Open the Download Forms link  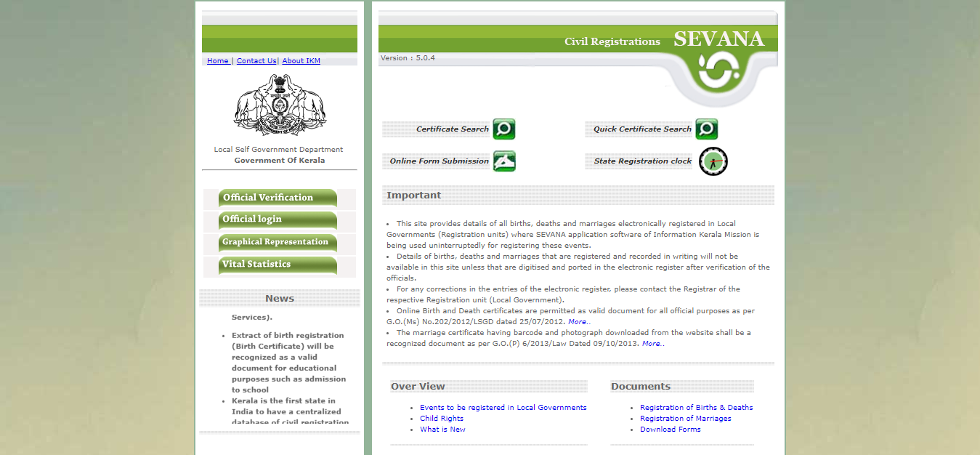coord(671,430)
